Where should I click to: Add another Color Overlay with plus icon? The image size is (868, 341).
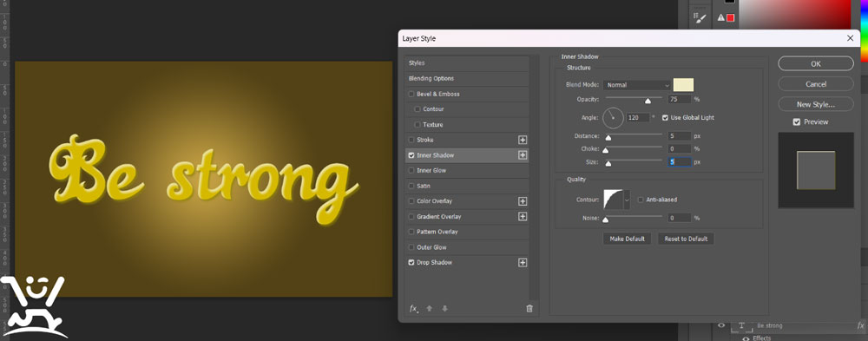pyautogui.click(x=522, y=201)
